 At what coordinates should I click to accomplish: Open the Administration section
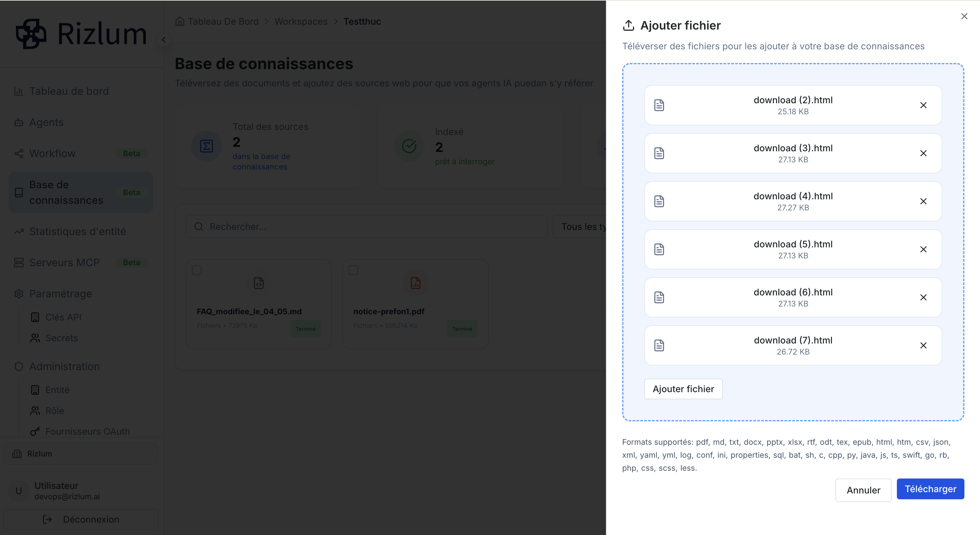pos(81,367)
